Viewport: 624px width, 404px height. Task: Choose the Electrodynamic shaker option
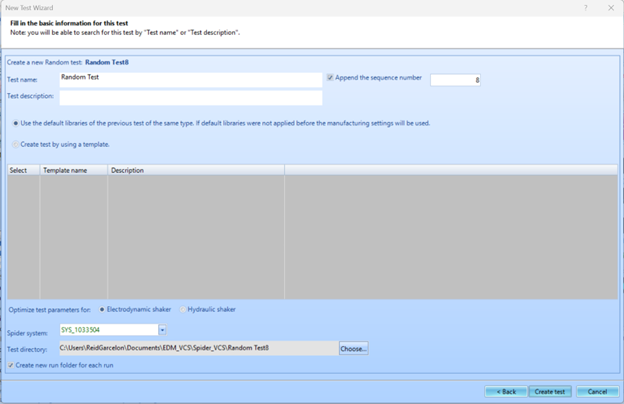[x=103, y=309]
